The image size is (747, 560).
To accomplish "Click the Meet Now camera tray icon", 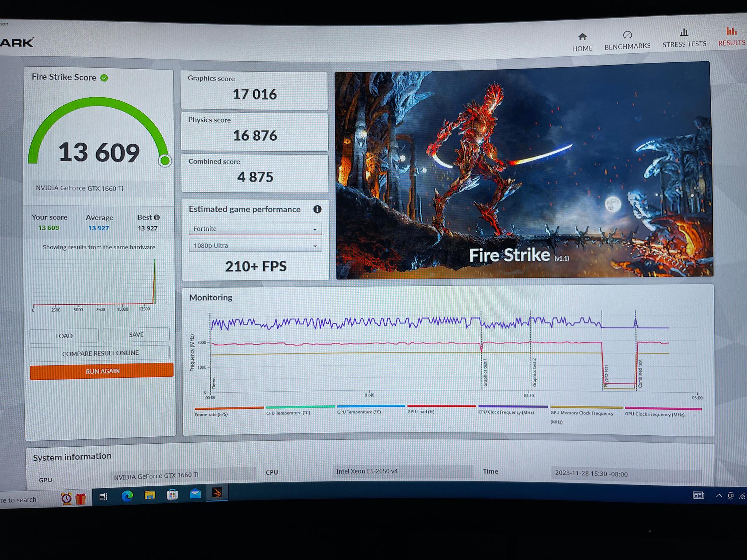I will pos(731,495).
